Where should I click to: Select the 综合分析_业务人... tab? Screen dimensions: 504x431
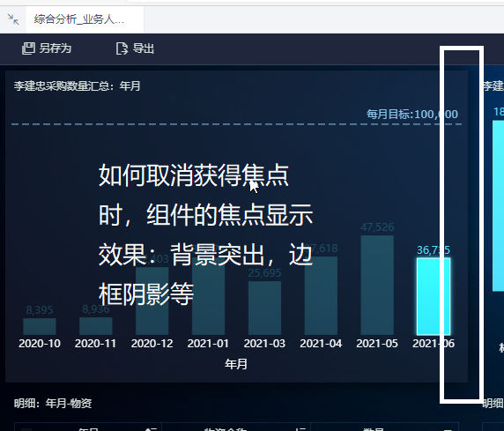pos(85,19)
